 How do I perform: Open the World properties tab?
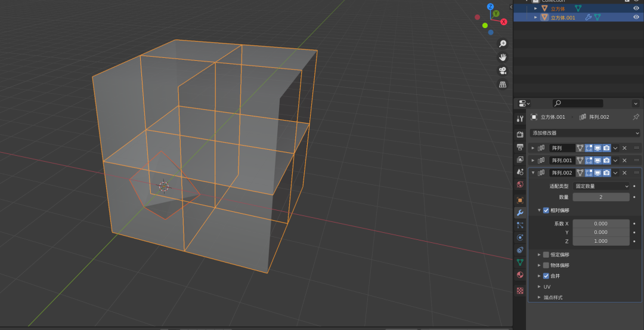pyautogui.click(x=520, y=184)
